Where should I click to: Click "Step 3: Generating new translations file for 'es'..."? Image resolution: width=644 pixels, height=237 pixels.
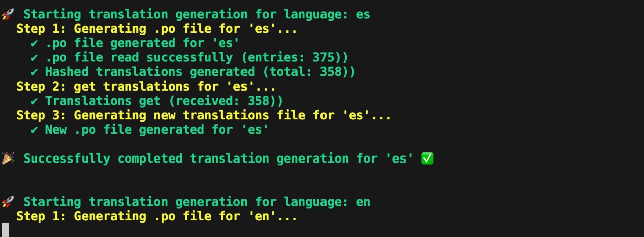pyautogui.click(x=204, y=115)
